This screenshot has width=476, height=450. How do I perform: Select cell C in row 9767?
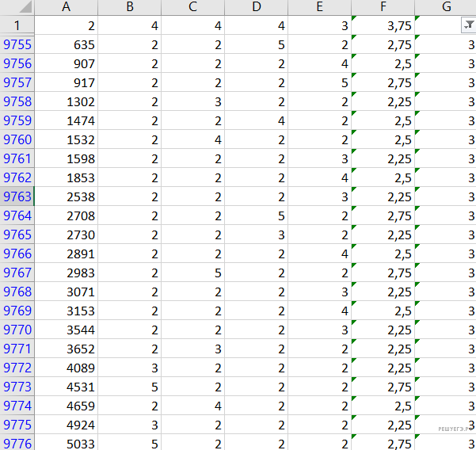(192, 273)
